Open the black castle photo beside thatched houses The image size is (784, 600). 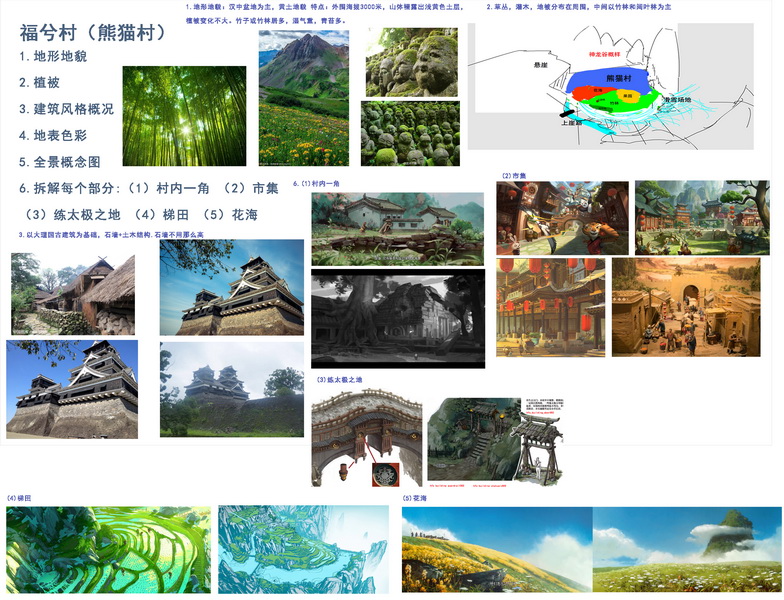(232, 288)
